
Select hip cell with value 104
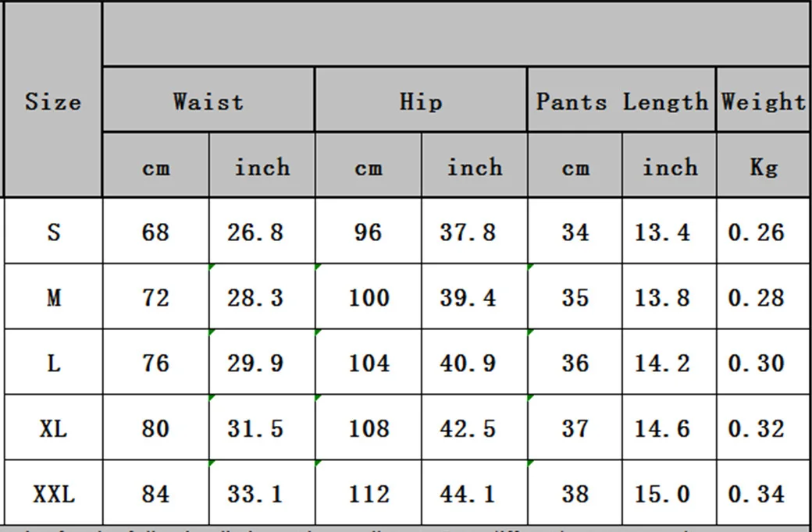click(x=369, y=362)
